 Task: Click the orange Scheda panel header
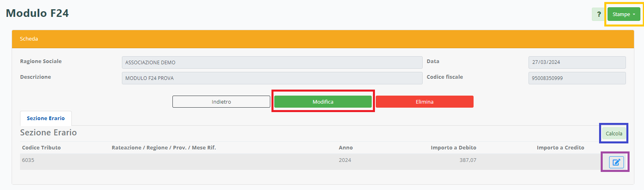[x=322, y=39]
